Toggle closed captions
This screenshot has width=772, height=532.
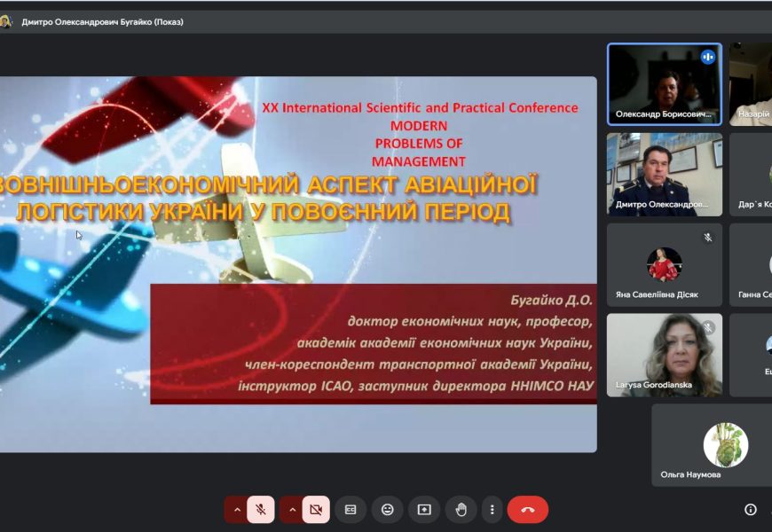coord(351,510)
